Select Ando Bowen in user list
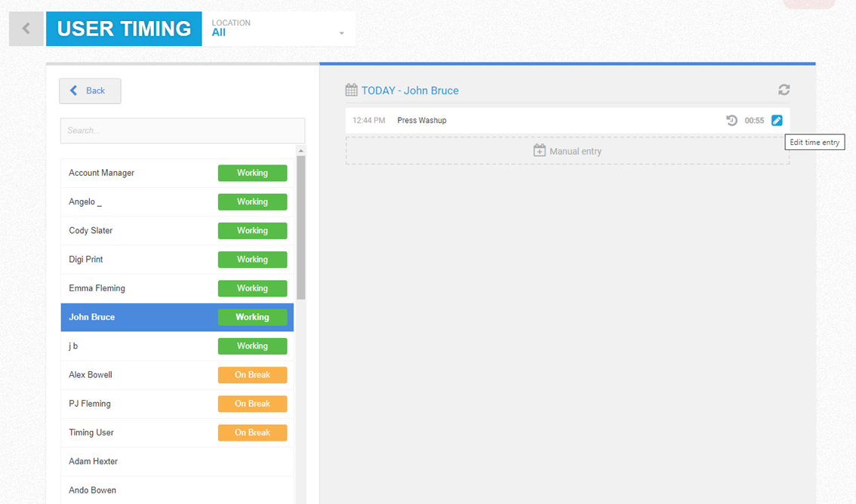The height and width of the screenshot is (504, 856). [x=177, y=490]
